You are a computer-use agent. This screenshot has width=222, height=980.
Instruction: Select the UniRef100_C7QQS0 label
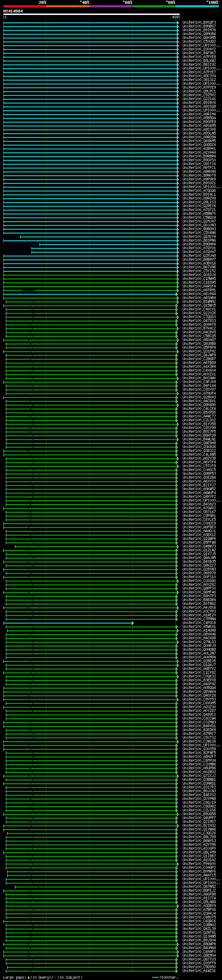click(x=199, y=317)
